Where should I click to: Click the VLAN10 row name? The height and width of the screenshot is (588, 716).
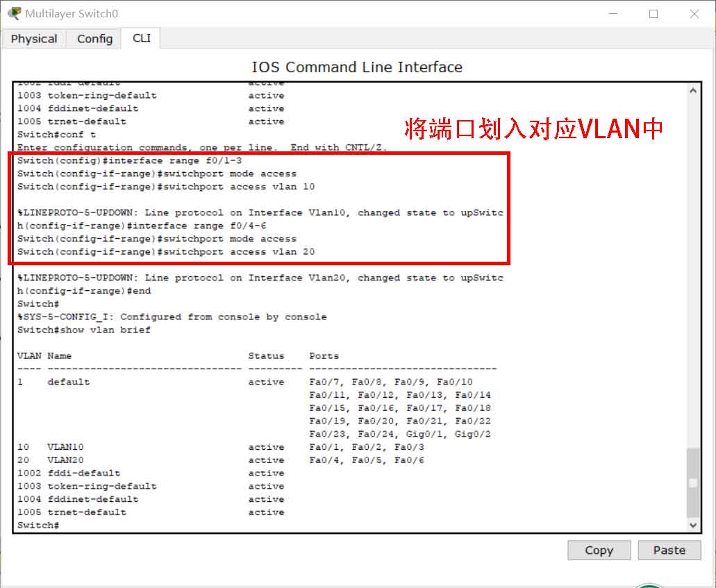coord(65,447)
